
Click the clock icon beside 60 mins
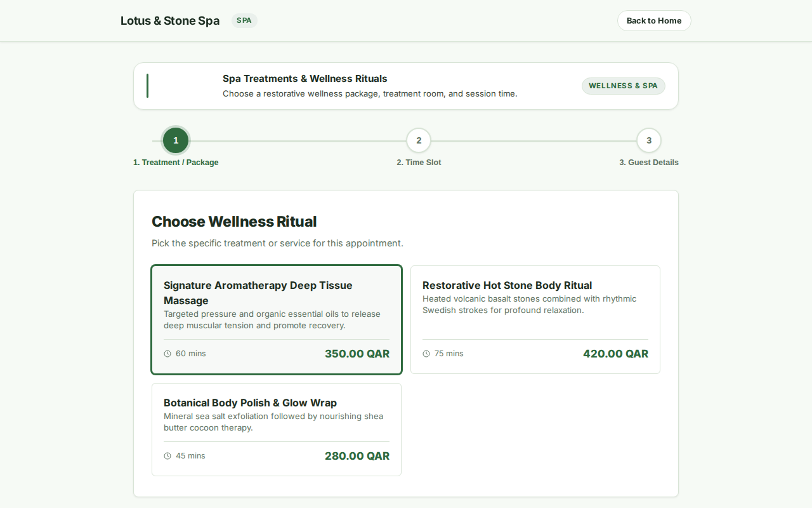167,354
